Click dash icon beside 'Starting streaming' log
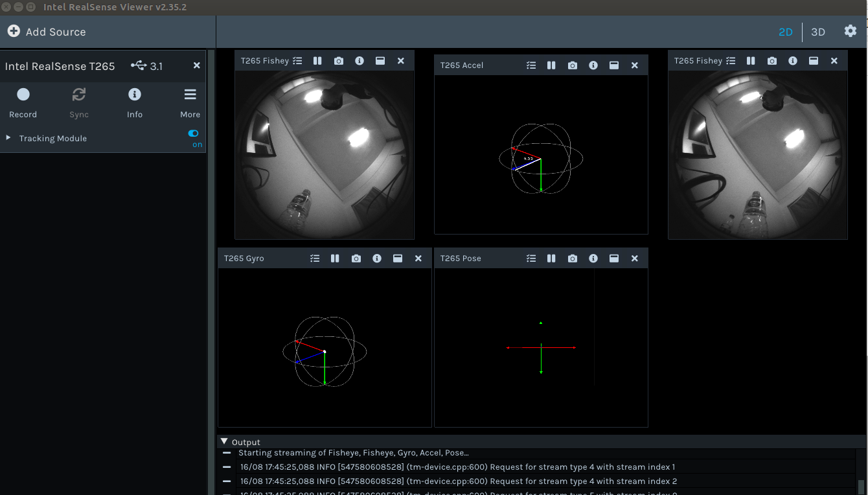This screenshot has width=868, height=495. 227,453
